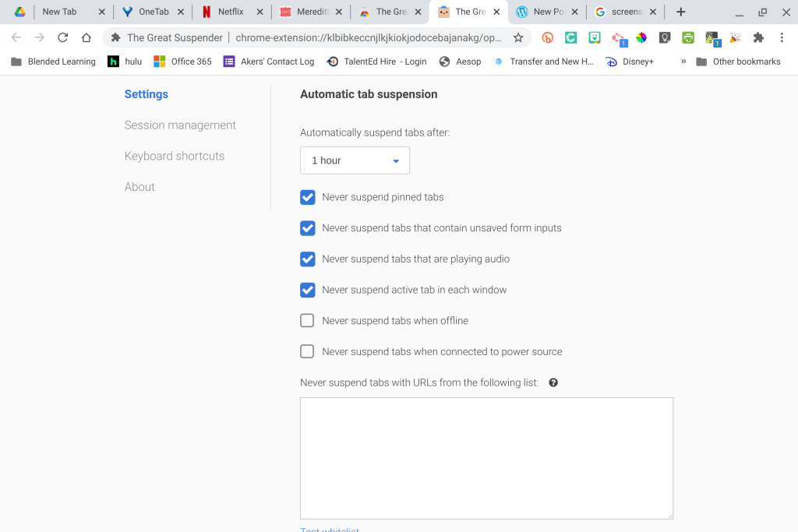Viewport: 798px width, 532px height.
Task: Enable Never suspend tabs when offline
Action: (x=308, y=320)
